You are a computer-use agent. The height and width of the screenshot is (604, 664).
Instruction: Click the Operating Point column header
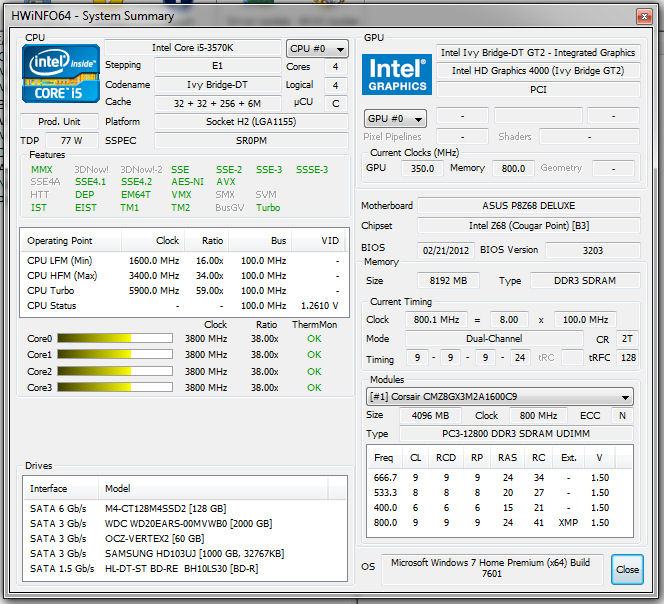point(71,241)
